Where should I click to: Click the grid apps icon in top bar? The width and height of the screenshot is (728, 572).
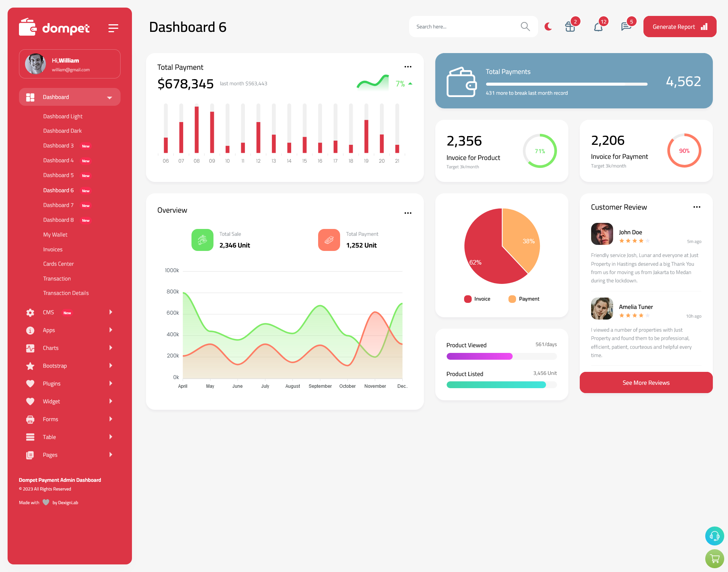coord(570,27)
